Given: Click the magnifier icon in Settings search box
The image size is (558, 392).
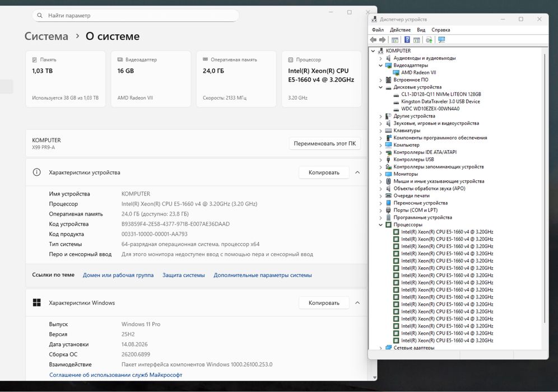Looking at the screenshot, I should [x=40, y=15].
